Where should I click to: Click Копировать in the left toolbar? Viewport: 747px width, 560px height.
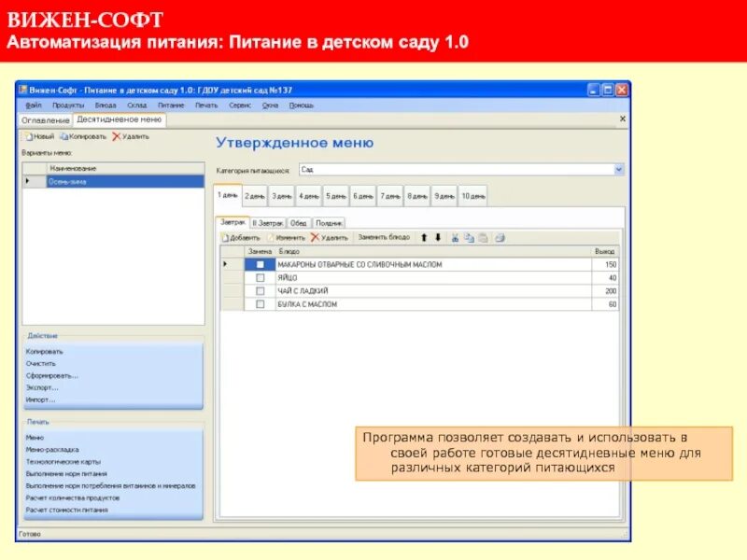83,136
